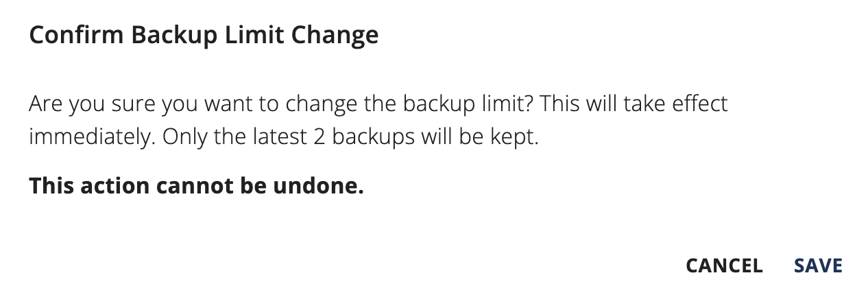This screenshot has width=868, height=295.
Task: Confirm the change with SAVE
Action: tap(818, 265)
